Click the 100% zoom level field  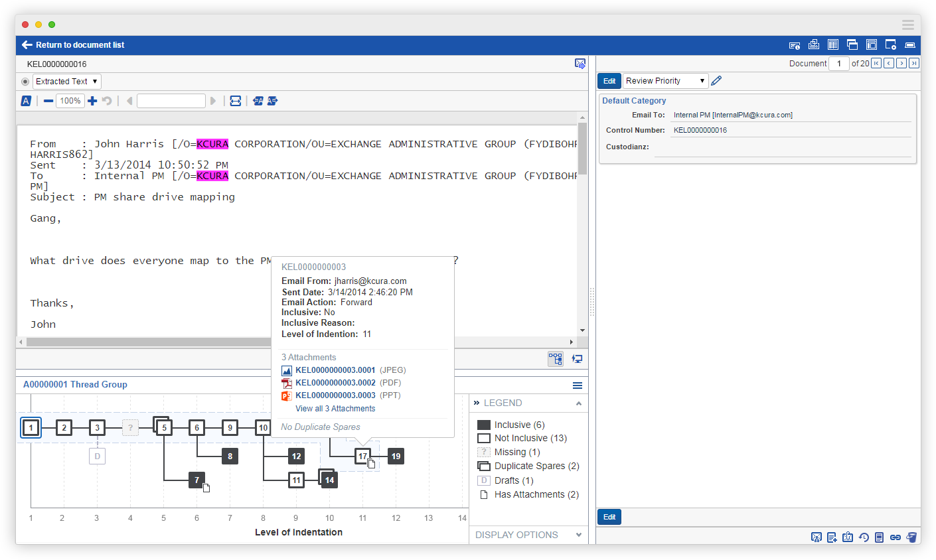click(70, 101)
